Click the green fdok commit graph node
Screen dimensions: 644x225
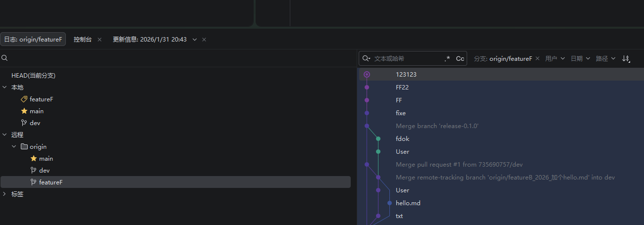point(378,139)
